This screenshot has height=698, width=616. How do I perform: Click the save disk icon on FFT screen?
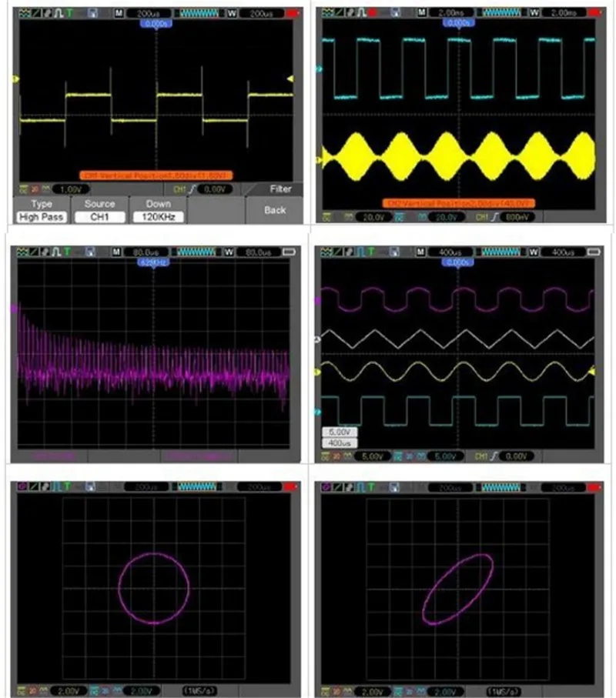click(x=90, y=252)
